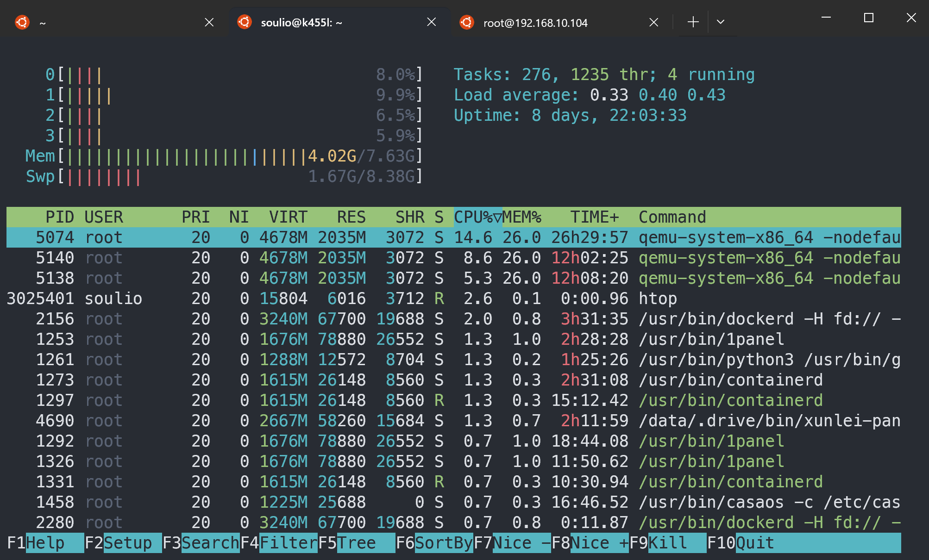Close the first tilde tab
Image resolution: width=929 pixels, height=560 pixels.
tap(209, 22)
